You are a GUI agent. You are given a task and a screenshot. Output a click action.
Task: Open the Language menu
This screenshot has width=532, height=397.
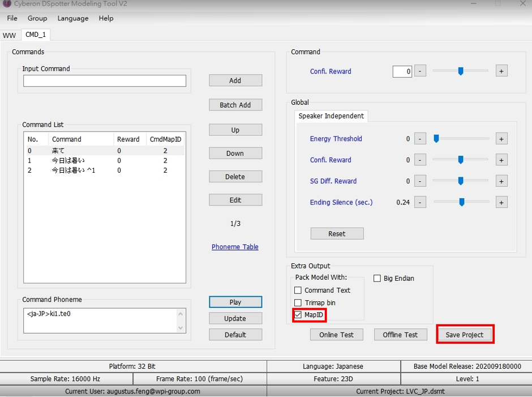[x=72, y=18]
